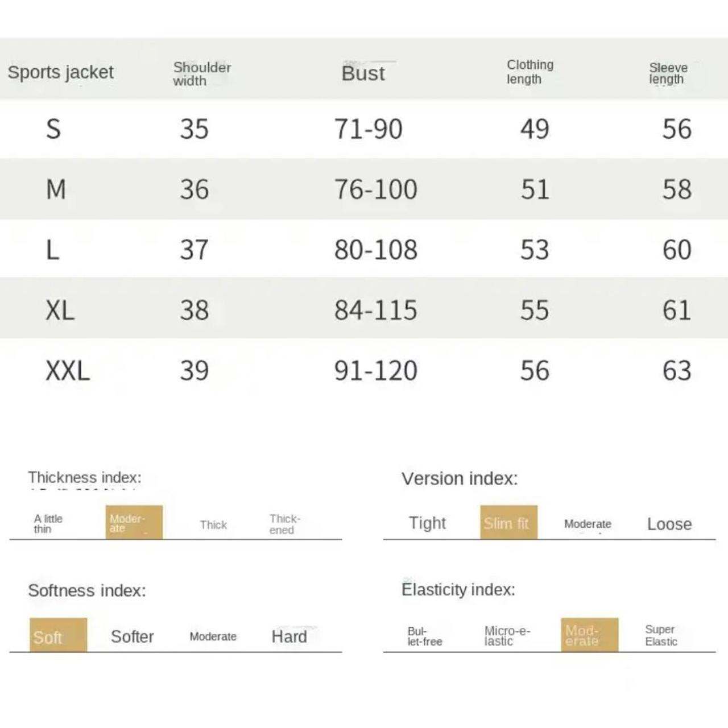Choose Loose in the Version index
Screen dimensions: 728x728
point(669,524)
